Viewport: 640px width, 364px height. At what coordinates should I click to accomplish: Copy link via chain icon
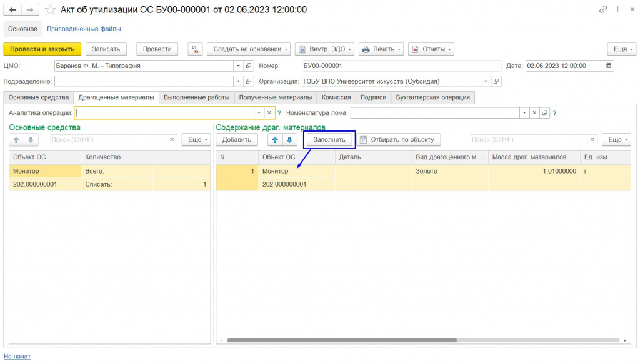(x=603, y=9)
